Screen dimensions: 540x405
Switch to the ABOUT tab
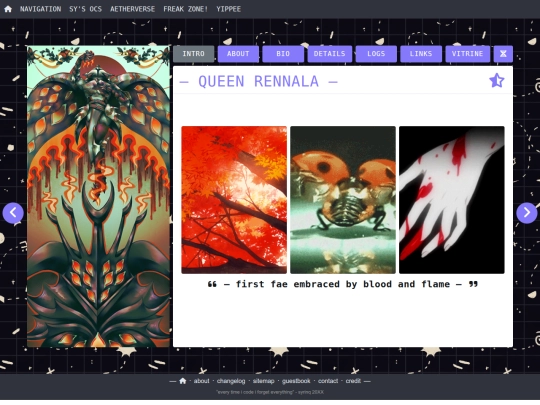pyautogui.click(x=238, y=54)
